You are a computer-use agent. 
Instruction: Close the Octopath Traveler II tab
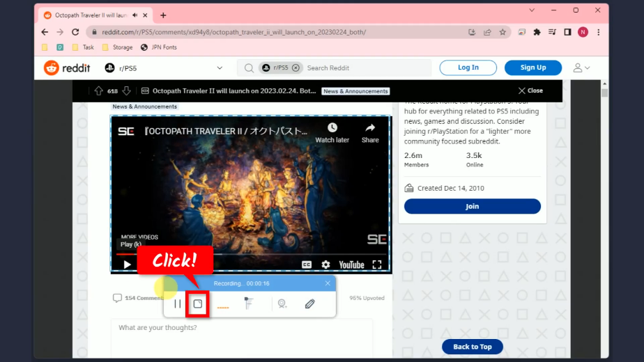click(x=145, y=15)
